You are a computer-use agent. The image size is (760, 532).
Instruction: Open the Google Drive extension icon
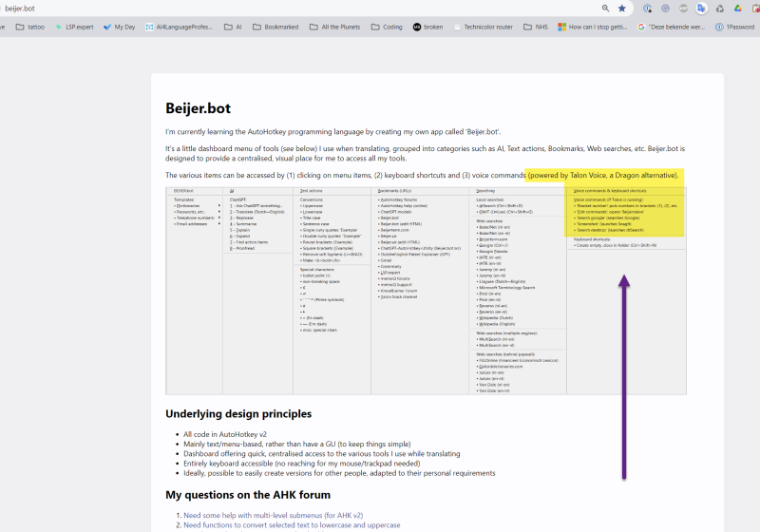click(x=738, y=9)
